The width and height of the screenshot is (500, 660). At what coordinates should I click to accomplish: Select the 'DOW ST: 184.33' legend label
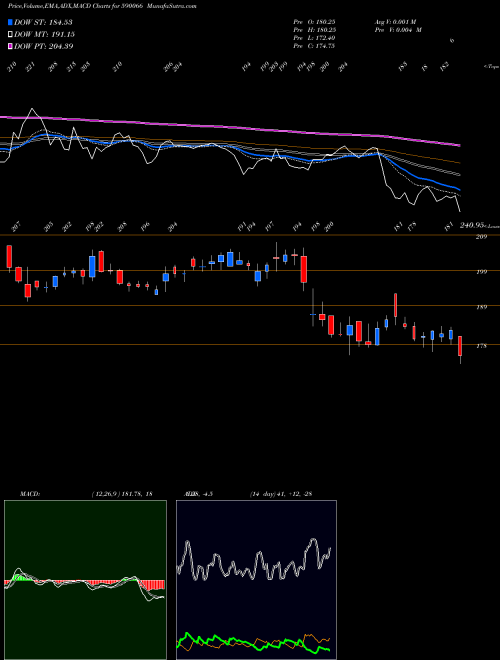43,22
